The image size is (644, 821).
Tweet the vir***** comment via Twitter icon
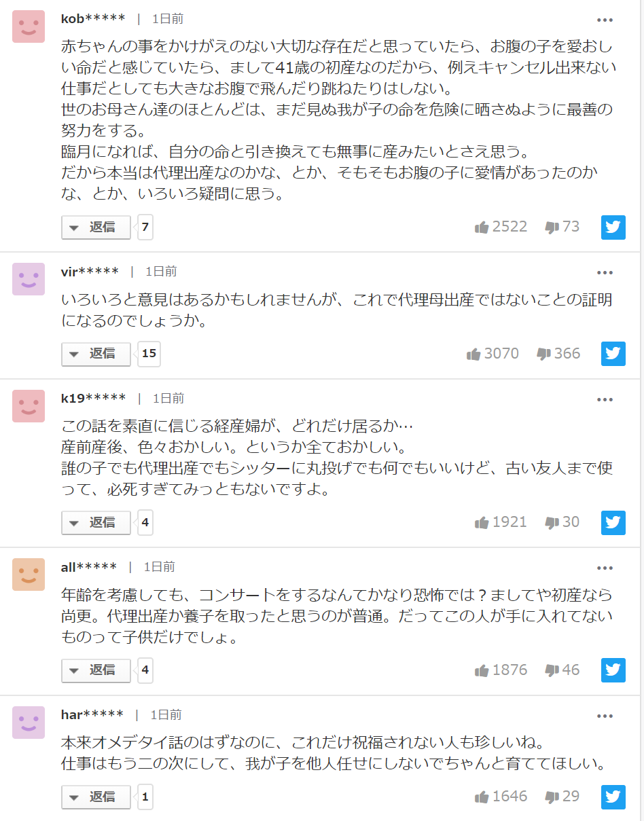click(x=613, y=354)
